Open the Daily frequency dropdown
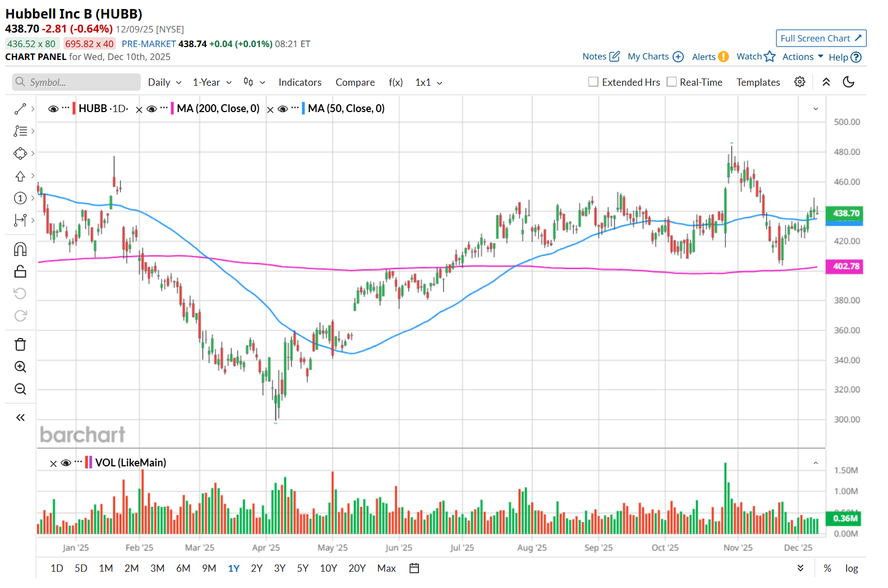Image resolution: width=888 pixels, height=588 pixels. click(164, 82)
